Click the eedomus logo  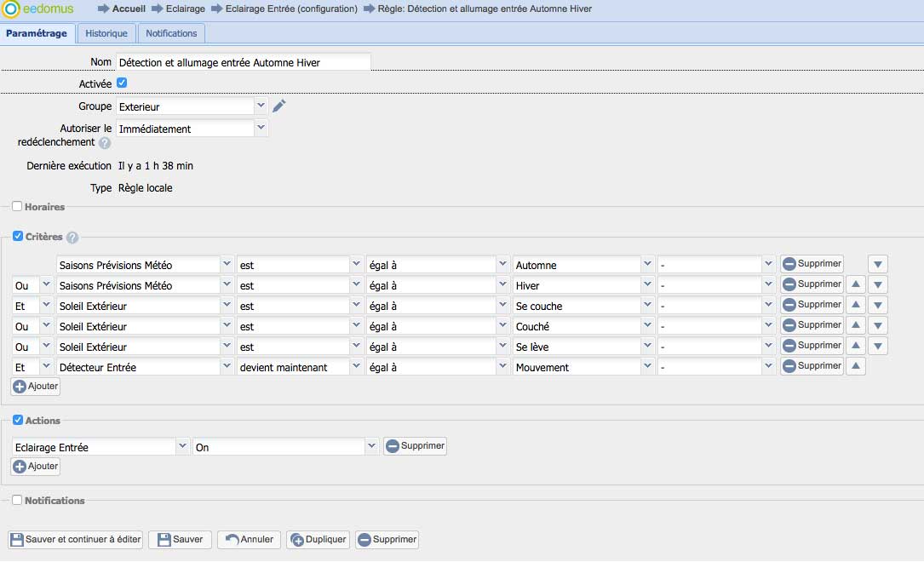tap(38, 9)
